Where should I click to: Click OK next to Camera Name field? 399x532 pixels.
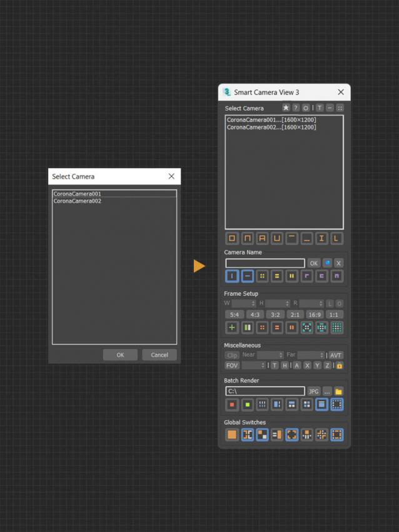tap(314, 263)
